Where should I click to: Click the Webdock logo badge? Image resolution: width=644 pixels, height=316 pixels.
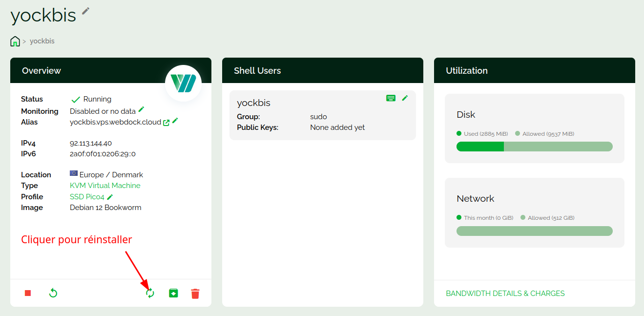[183, 83]
